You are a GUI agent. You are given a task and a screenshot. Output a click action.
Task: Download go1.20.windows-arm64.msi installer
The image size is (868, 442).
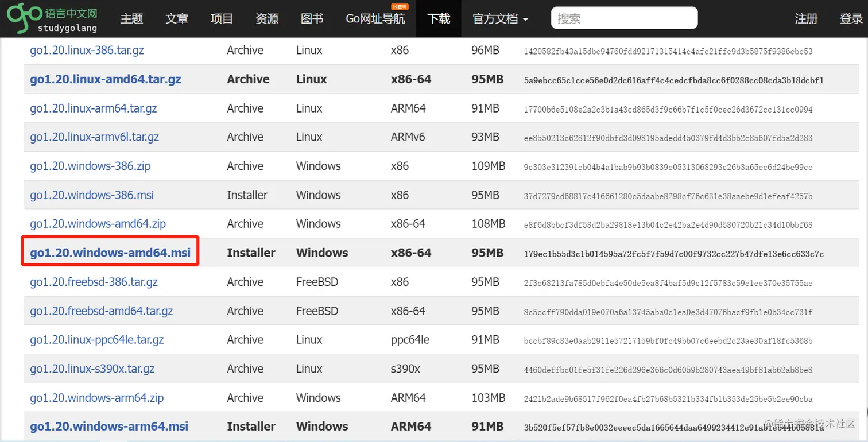109,427
